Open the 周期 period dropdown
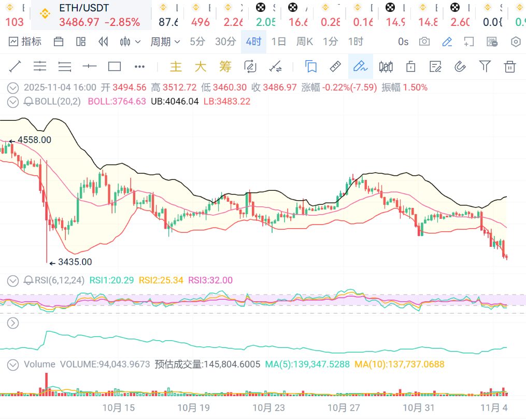Viewport: 526px width, 420px height. coord(165,41)
